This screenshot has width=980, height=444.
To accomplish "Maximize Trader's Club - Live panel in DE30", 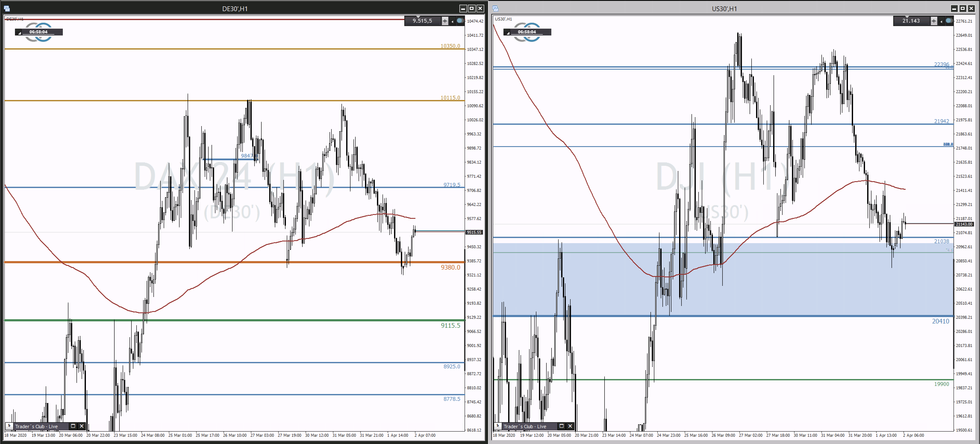I will tap(73, 426).
